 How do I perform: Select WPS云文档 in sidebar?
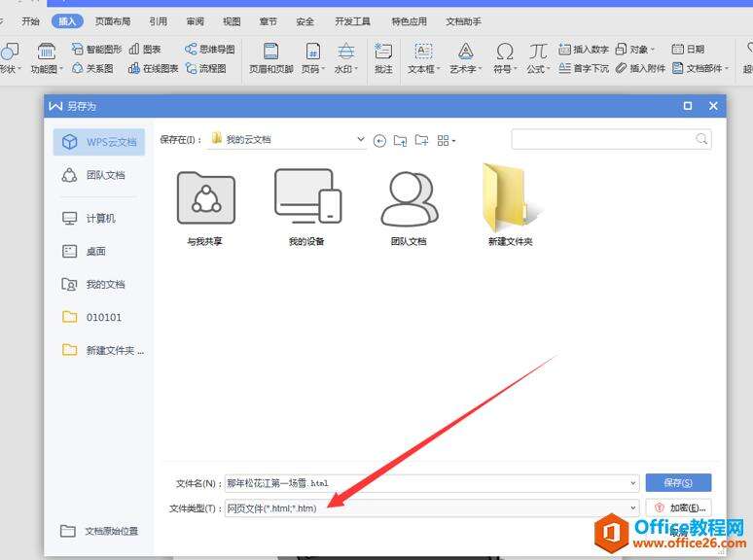pyautogui.click(x=99, y=142)
